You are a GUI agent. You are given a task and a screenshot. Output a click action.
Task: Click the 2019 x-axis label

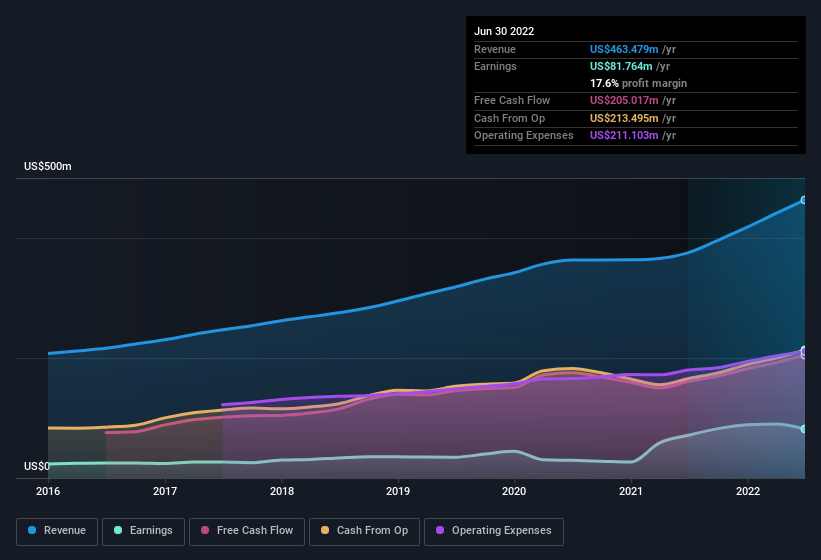pos(398,491)
